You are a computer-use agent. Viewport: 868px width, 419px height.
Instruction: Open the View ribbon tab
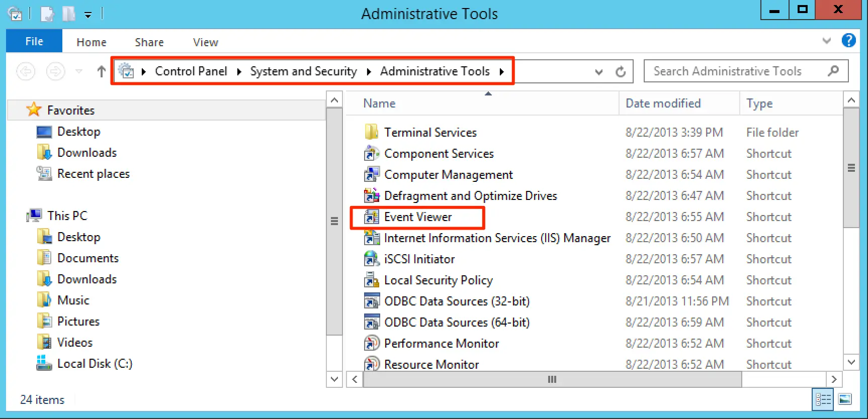pos(206,42)
